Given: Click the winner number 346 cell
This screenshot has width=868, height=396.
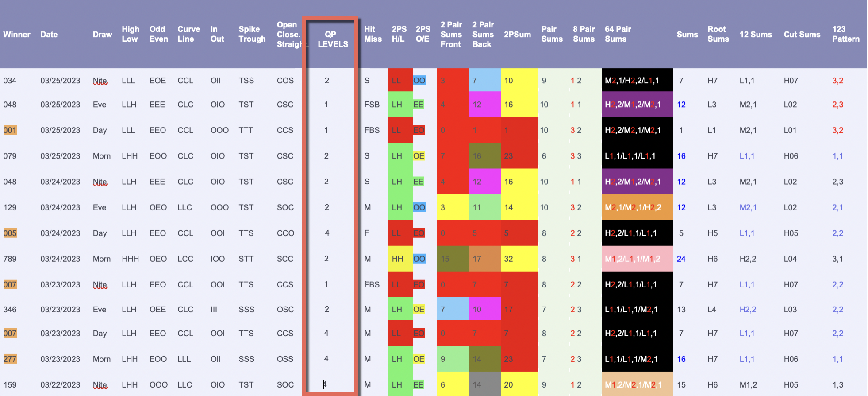Looking at the screenshot, I should (x=10, y=309).
